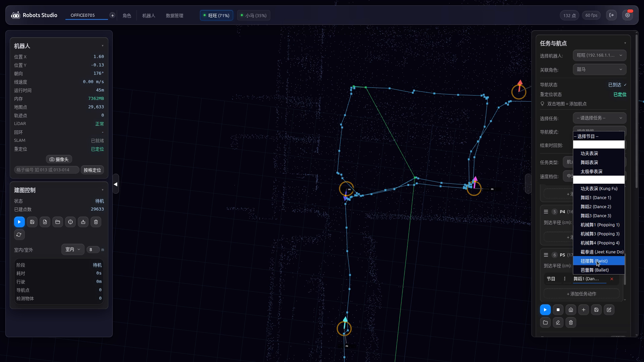Click the 添加任务动作 button
The width and height of the screenshot is (644, 362).
coord(581,294)
